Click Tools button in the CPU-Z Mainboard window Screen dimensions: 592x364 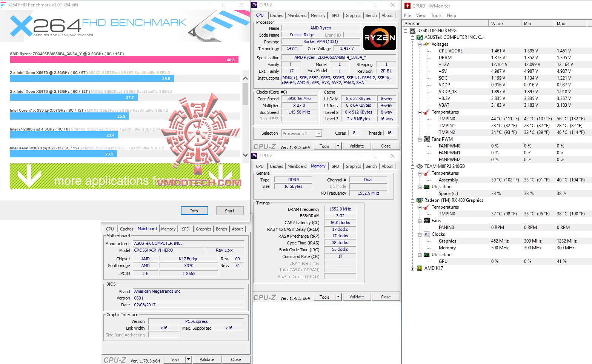click(x=175, y=359)
